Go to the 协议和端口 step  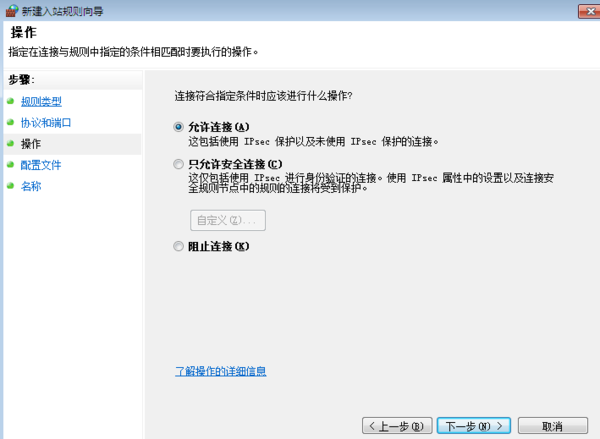(x=46, y=123)
